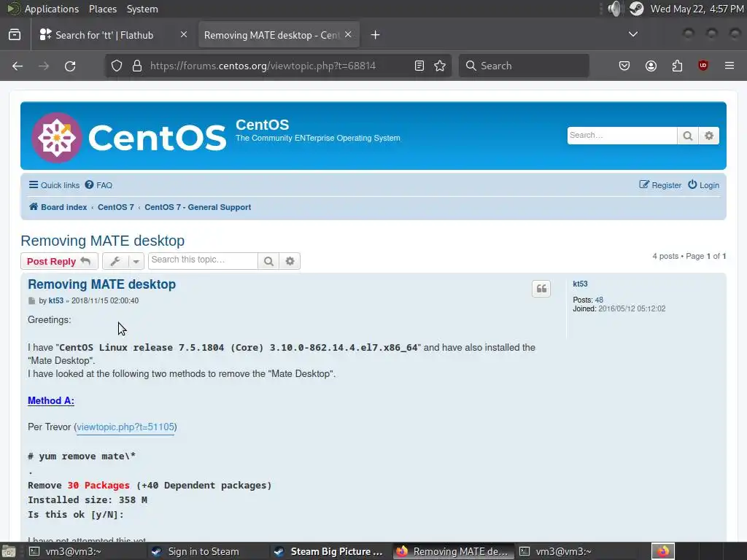
Task: Click the clock Wed May 22 4:57 PM
Action: click(697, 9)
